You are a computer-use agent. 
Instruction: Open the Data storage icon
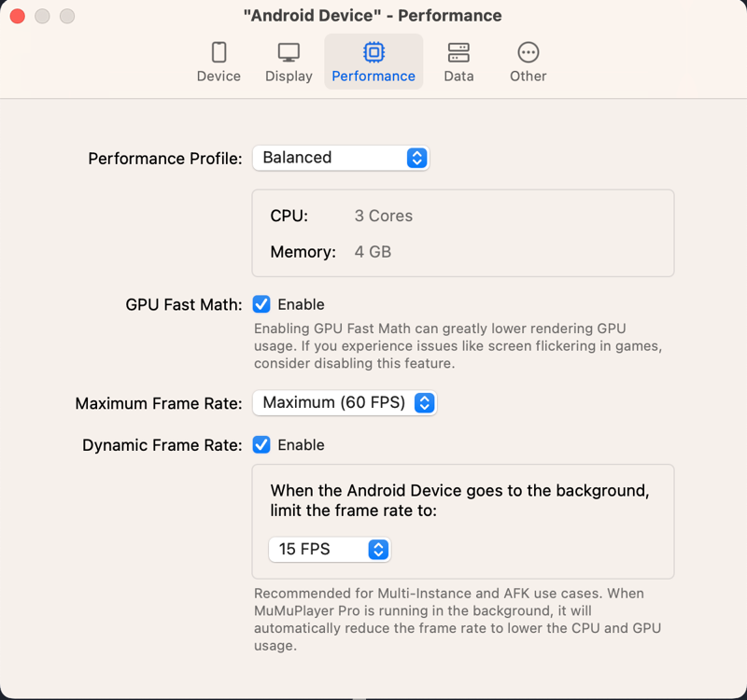(458, 52)
